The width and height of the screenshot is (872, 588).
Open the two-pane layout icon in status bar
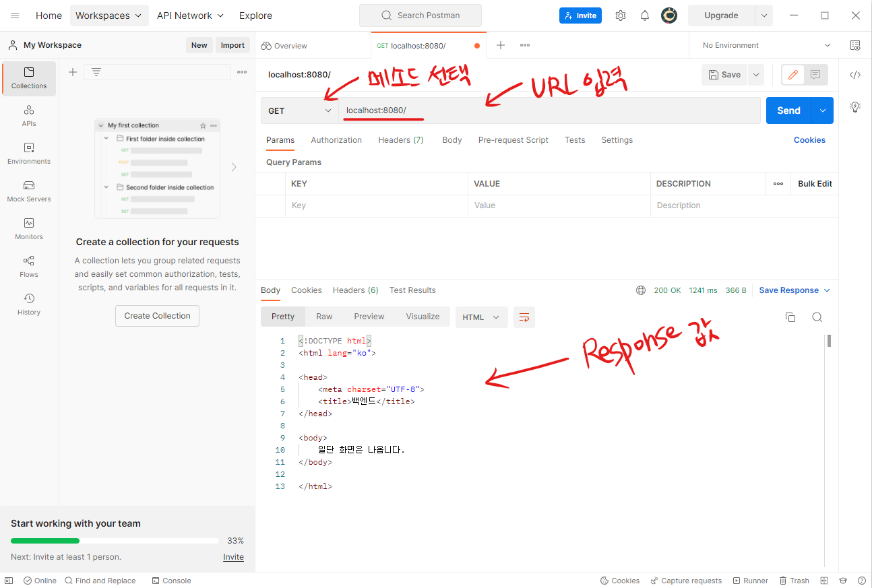coord(824,581)
